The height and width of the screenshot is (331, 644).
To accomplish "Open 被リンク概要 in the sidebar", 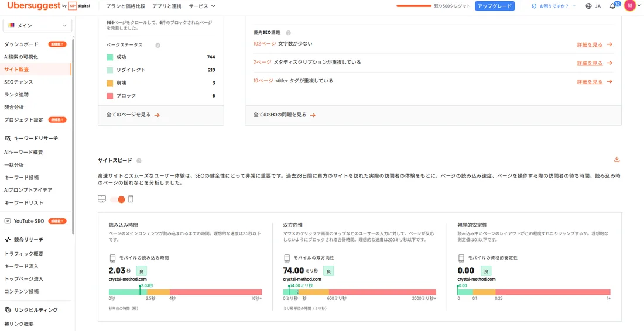I will (19, 324).
